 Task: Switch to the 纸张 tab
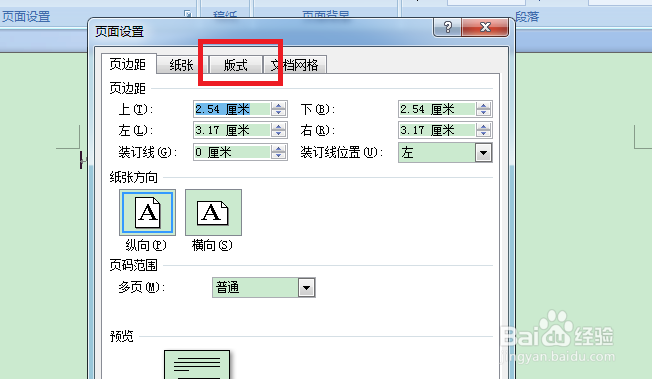point(181,64)
